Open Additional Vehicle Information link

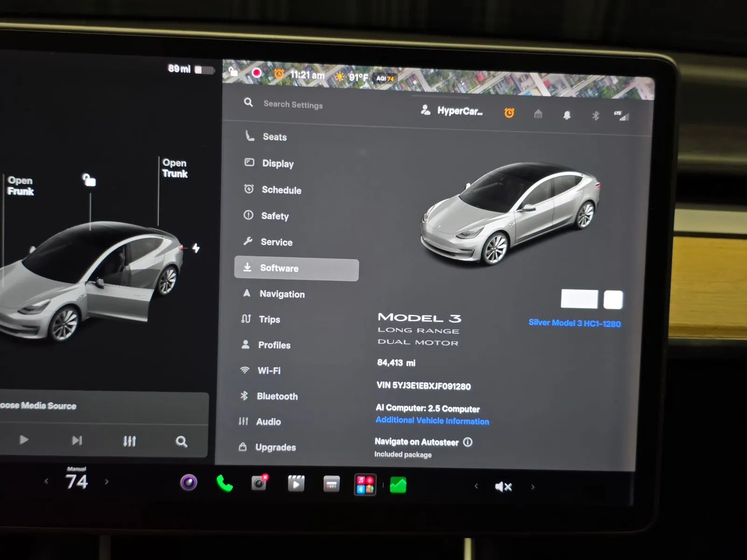click(432, 420)
